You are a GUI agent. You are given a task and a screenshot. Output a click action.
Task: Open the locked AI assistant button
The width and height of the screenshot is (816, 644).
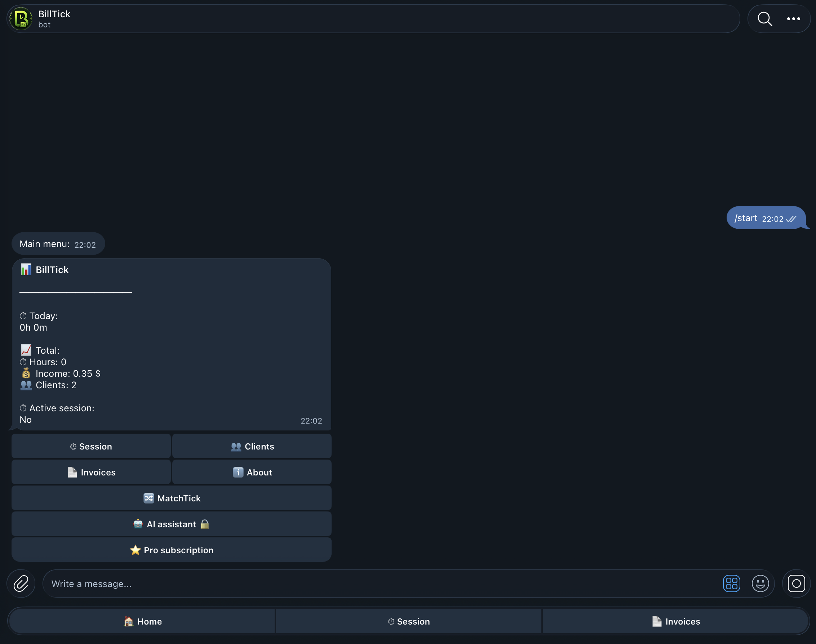171,524
